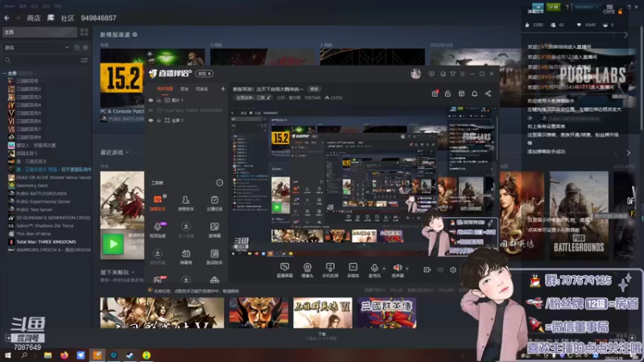Add a screen capture source
Image resolution: width=644 pixels, height=362 pixels.
tap(285, 270)
